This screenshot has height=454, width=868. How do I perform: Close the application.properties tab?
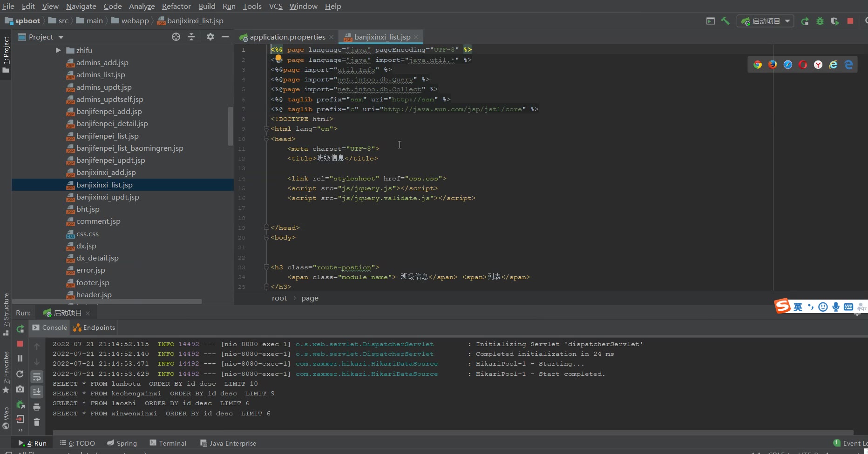(x=331, y=37)
